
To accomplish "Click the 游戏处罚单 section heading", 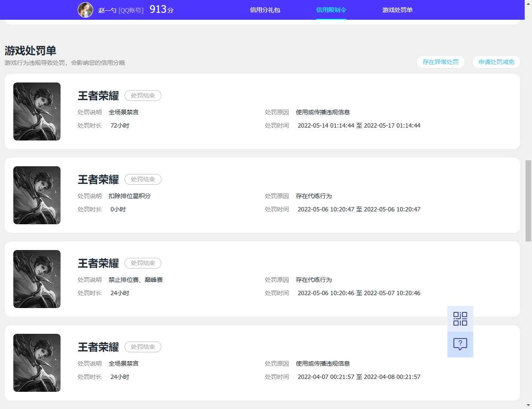I will pyautogui.click(x=30, y=50).
